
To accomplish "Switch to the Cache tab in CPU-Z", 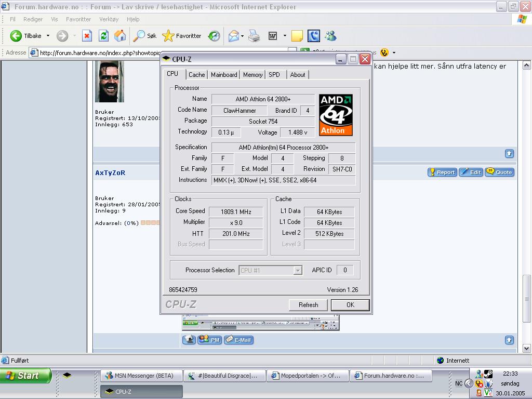I will [x=196, y=75].
